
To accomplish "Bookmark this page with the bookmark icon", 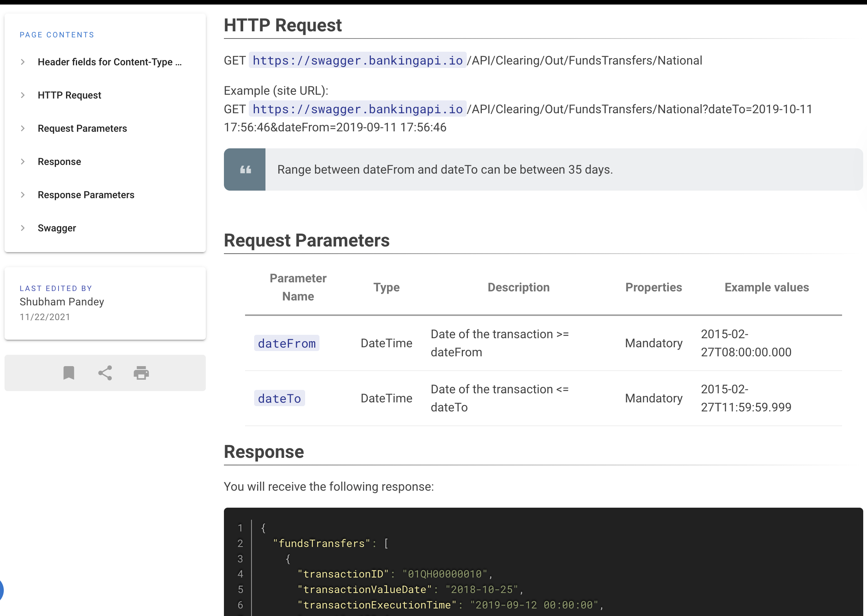I will click(x=69, y=373).
